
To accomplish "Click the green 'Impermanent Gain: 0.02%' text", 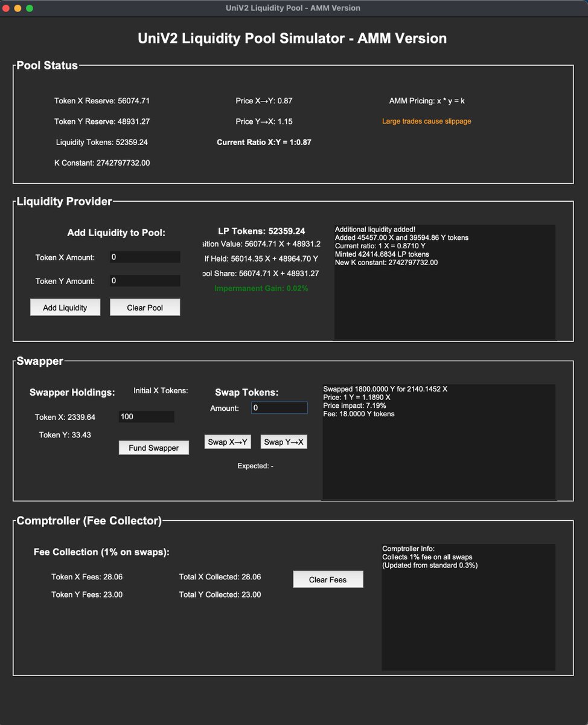I will coord(261,289).
